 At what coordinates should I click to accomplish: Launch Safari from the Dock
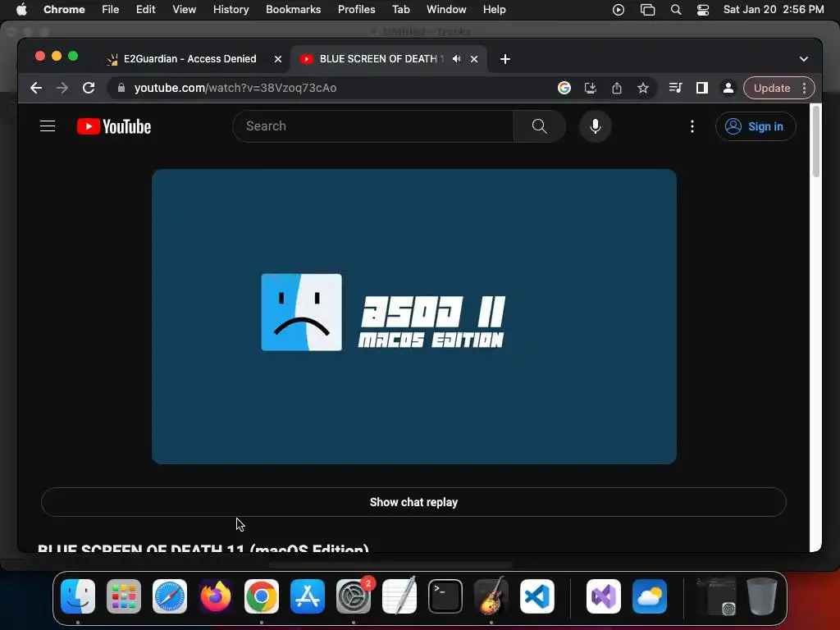(170, 596)
